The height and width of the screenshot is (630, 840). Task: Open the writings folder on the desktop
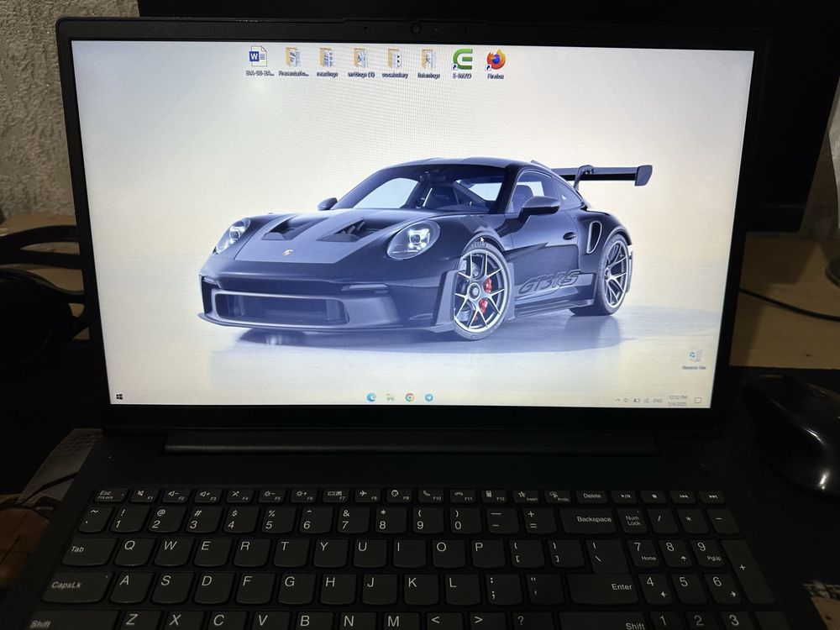(360, 63)
